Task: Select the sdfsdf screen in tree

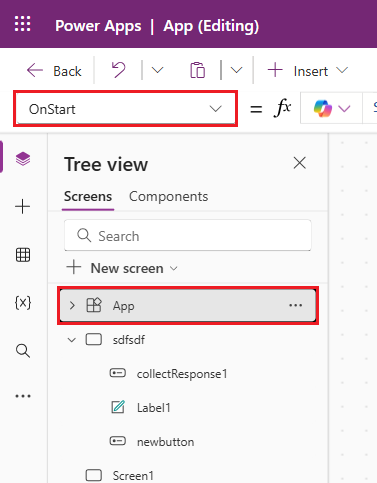Action: click(x=129, y=340)
